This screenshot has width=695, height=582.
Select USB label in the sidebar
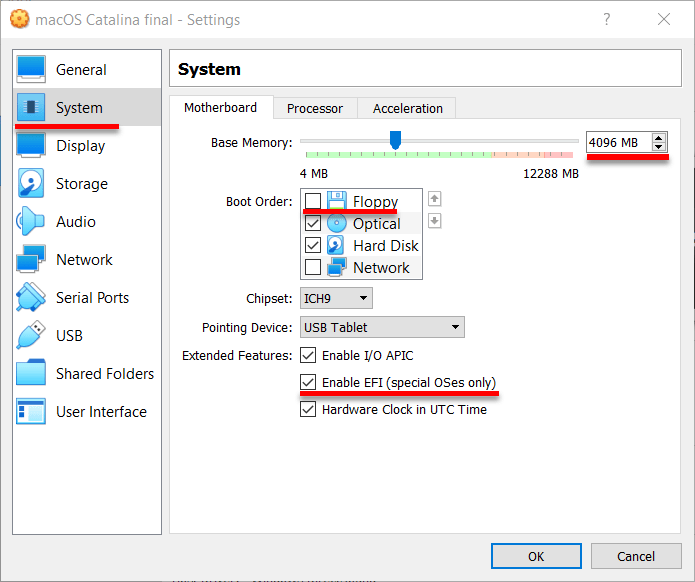point(69,336)
